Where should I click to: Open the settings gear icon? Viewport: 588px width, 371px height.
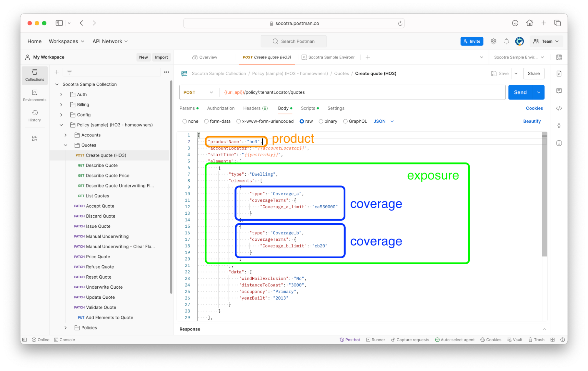point(493,41)
